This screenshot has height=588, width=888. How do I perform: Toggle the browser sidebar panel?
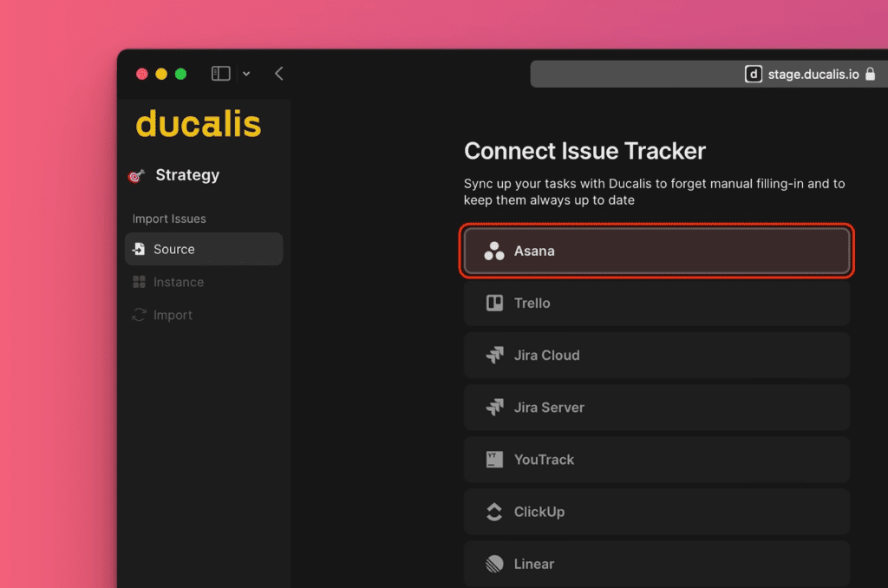(221, 74)
